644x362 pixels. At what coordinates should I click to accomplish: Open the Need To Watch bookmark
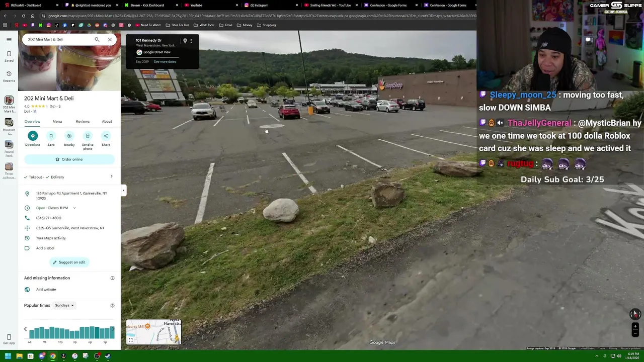tap(148, 25)
